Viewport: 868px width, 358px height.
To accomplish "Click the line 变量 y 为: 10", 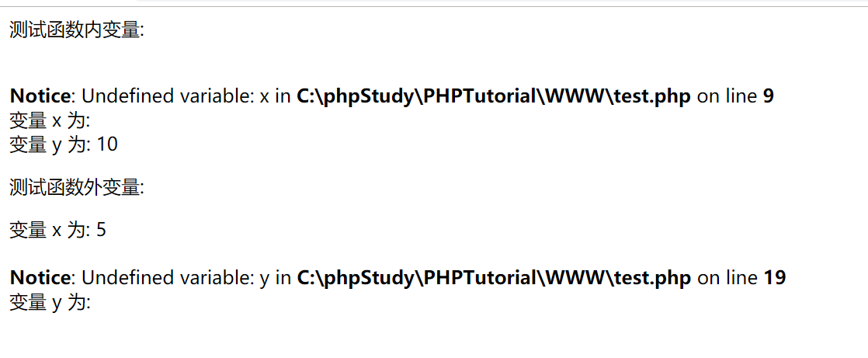I will point(64,144).
